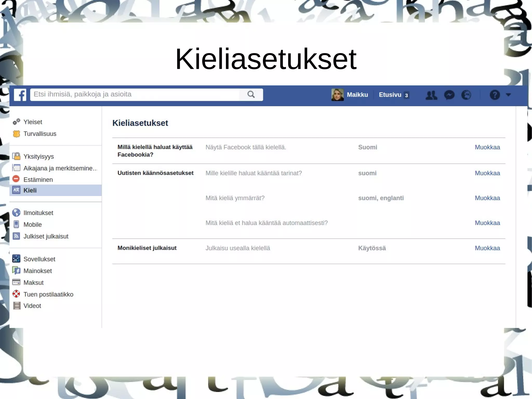Click the Tuen postilaatikko lifebuoy icon

tap(16, 294)
